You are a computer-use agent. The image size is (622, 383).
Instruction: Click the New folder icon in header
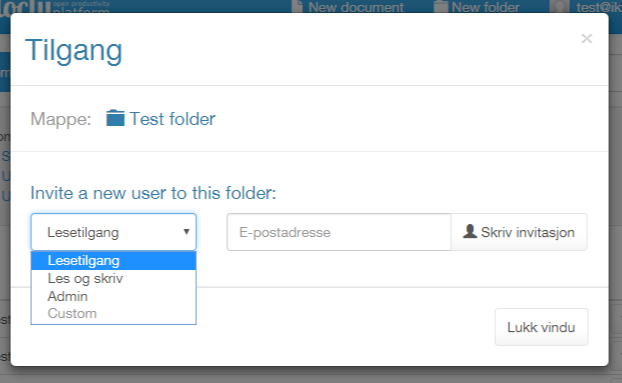(440, 7)
